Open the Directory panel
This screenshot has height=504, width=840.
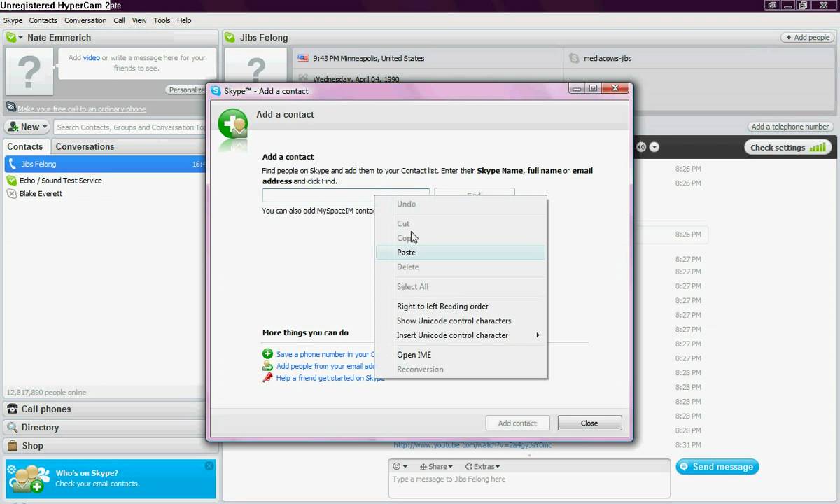109,427
